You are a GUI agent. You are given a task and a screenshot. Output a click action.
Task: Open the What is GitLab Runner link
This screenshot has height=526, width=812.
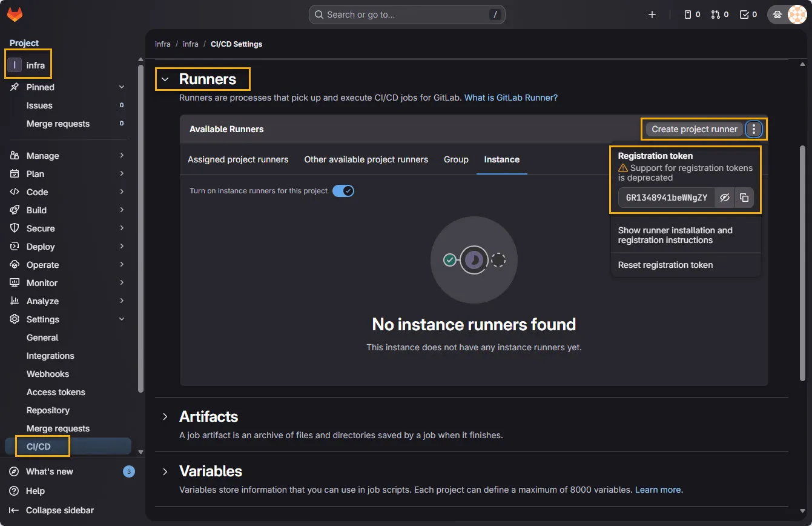[x=511, y=98]
